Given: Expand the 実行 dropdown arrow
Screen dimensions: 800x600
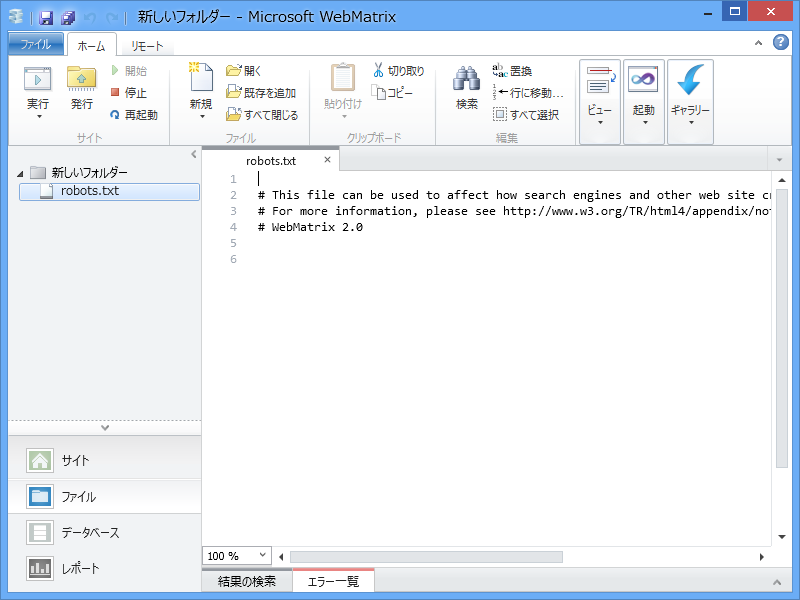Looking at the screenshot, I should point(39,117).
